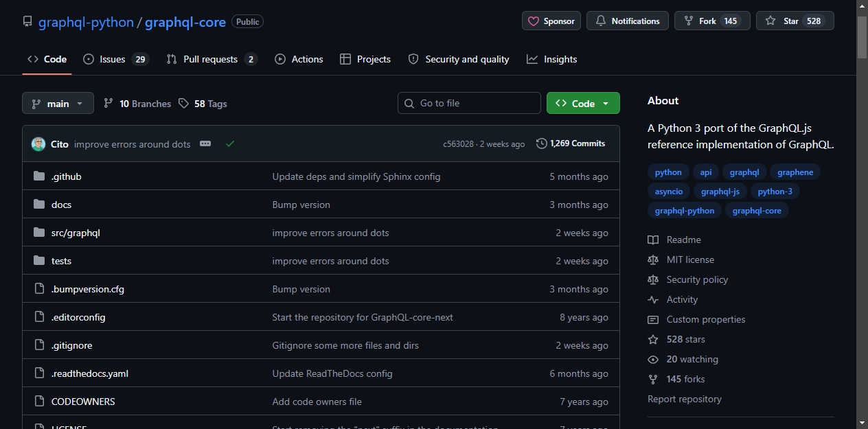The width and height of the screenshot is (868, 429).
Task: View the 1,269 Commits history link
Action: [571, 143]
